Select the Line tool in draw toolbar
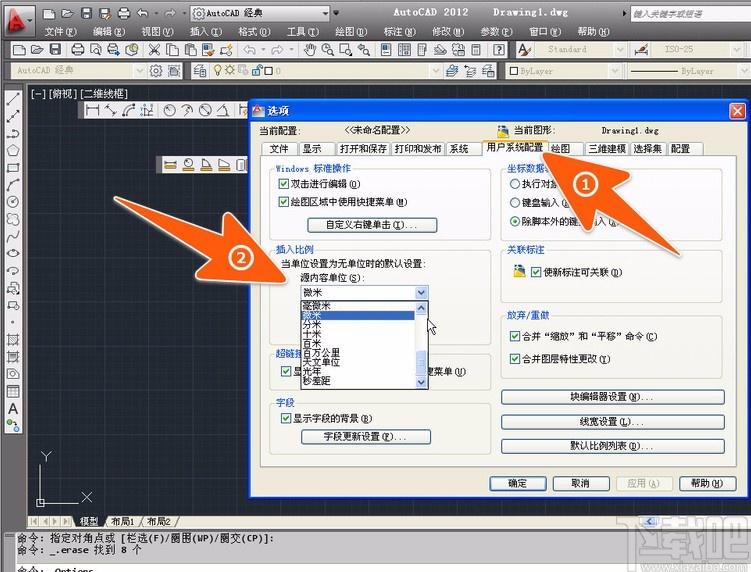This screenshot has width=751, height=572. coord(13,99)
